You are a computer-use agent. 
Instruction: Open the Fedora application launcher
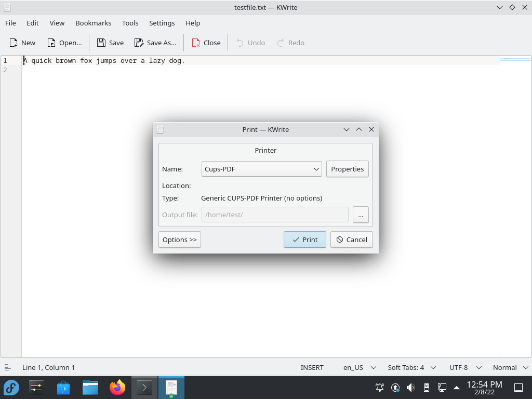coord(11,388)
